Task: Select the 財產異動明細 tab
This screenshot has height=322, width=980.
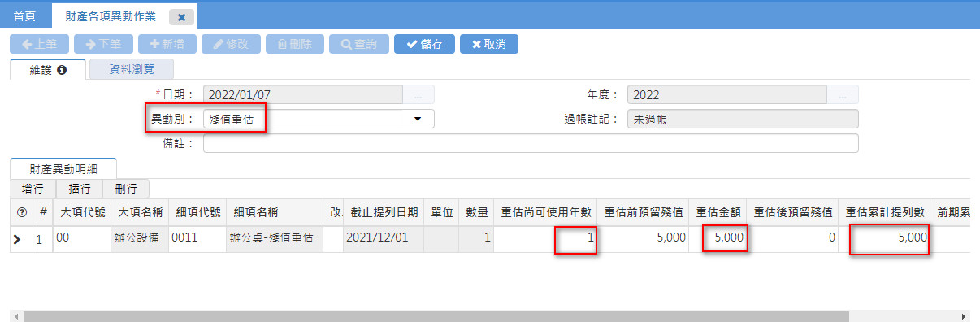Action: (63, 168)
